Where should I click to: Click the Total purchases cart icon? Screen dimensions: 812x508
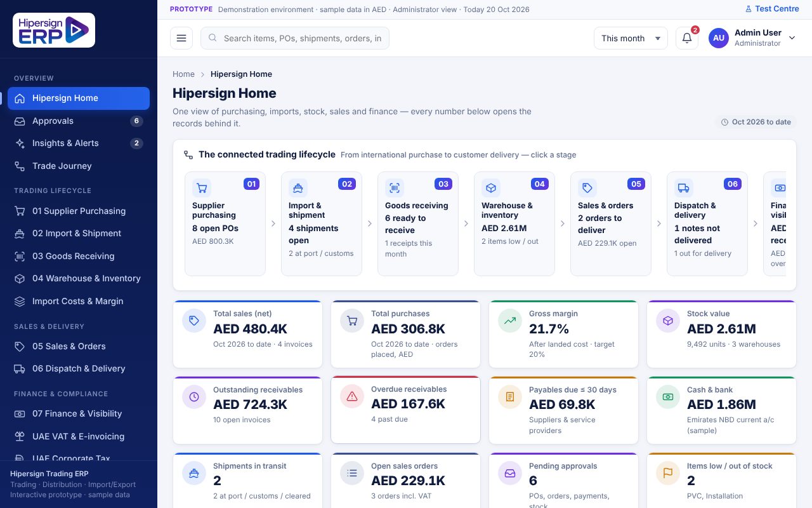[x=352, y=321]
